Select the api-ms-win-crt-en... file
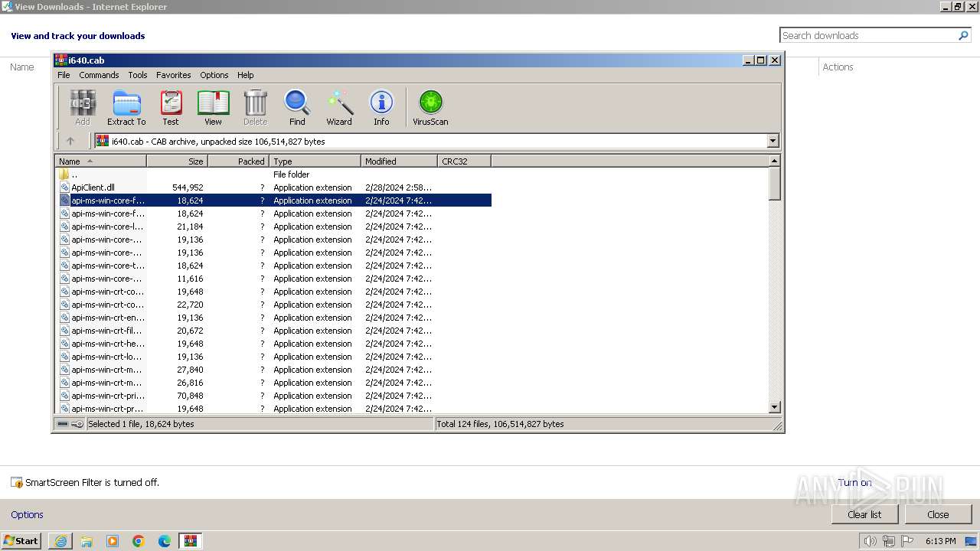980x551 pixels. [273, 318]
